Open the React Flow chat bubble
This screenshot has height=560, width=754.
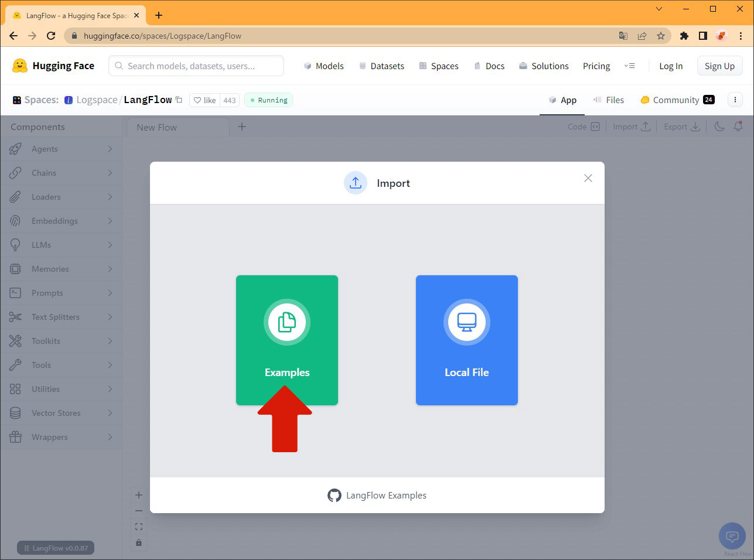[732, 536]
